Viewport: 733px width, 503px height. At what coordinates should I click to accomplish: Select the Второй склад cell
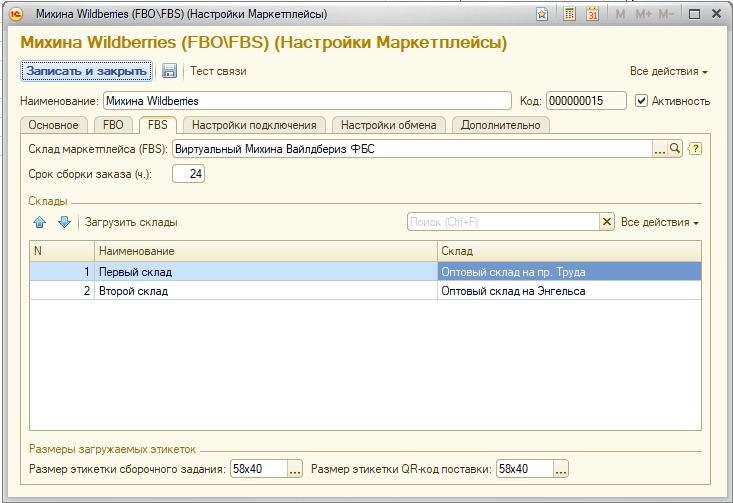(266, 291)
